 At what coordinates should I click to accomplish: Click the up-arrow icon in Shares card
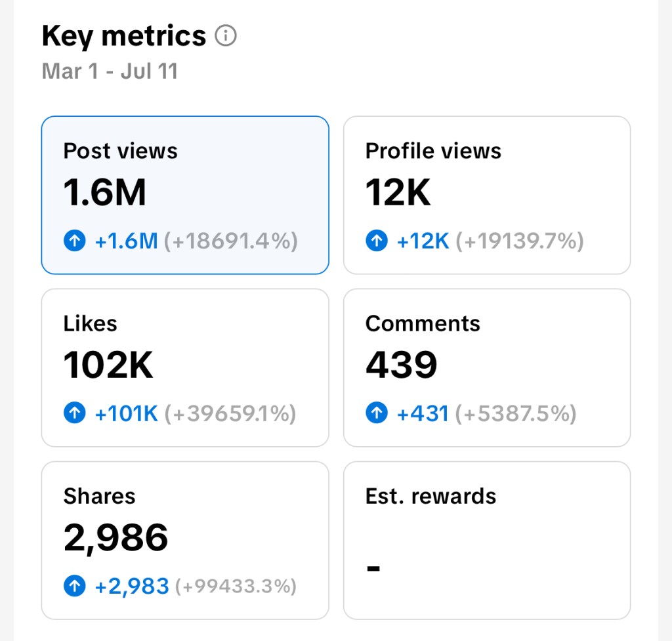(x=75, y=586)
